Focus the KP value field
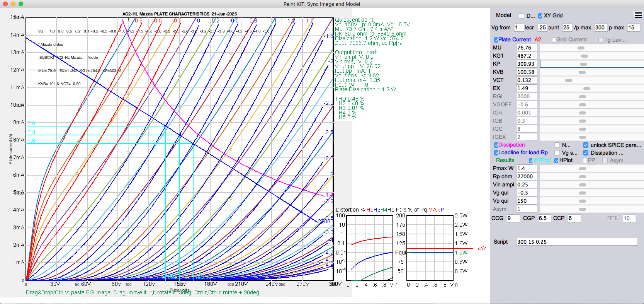The height and width of the screenshot is (304, 644). [527, 64]
